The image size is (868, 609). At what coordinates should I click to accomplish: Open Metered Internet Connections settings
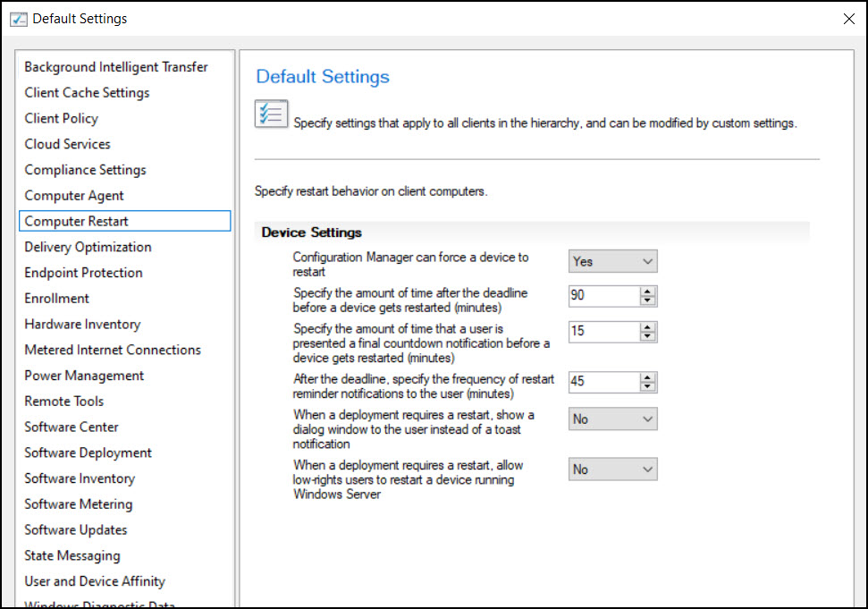click(x=113, y=350)
